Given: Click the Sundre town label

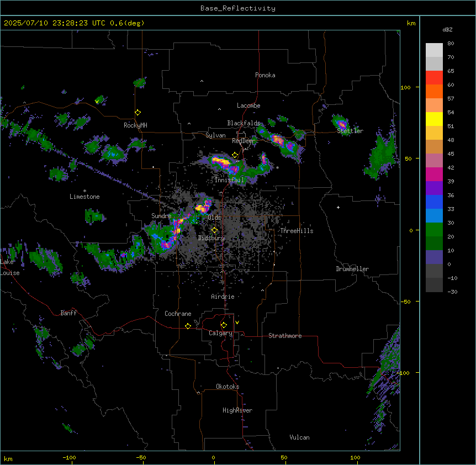Looking at the screenshot, I should pyautogui.click(x=161, y=216).
